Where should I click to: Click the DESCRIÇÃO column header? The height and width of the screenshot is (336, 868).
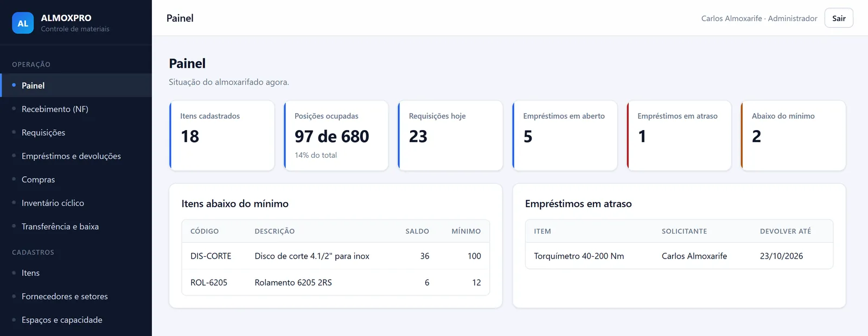(x=275, y=231)
